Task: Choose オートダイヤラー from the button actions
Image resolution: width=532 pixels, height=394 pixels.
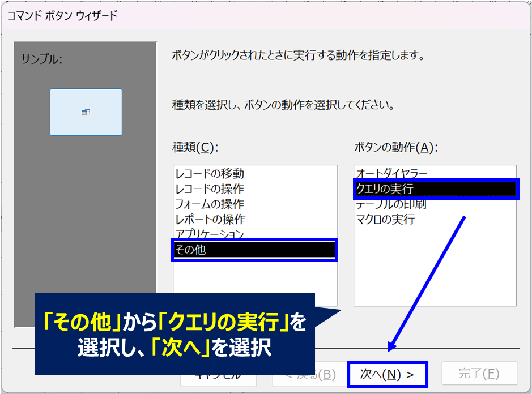Action: (x=392, y=173)
